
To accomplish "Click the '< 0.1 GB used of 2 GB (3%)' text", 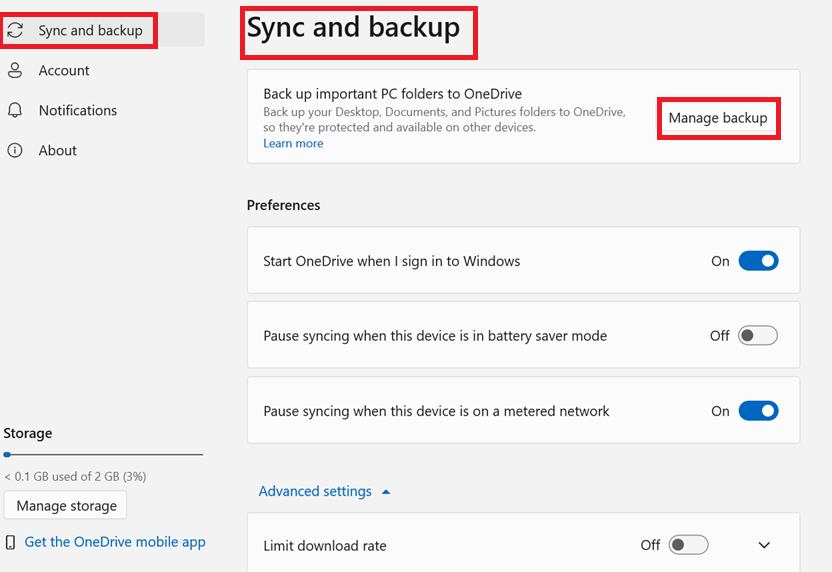I will tap(75, 476).
